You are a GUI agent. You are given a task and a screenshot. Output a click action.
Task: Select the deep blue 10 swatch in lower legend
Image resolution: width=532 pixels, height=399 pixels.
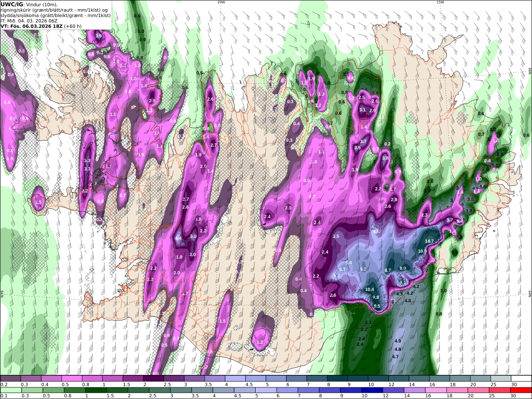click(372, 390)
